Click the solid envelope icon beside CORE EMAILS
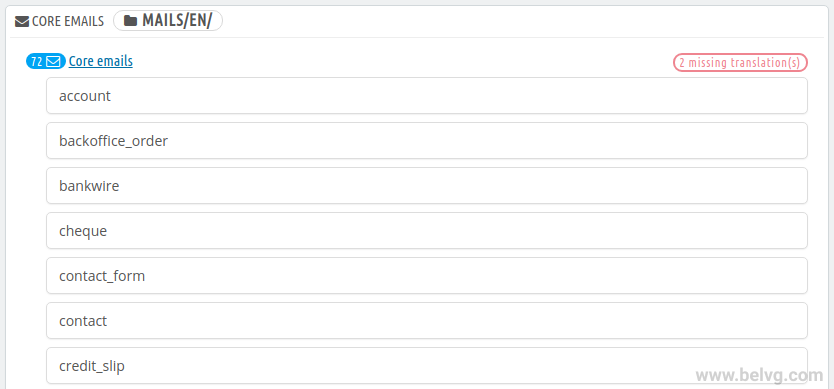The image size is (834, 389). coord(22,22)
